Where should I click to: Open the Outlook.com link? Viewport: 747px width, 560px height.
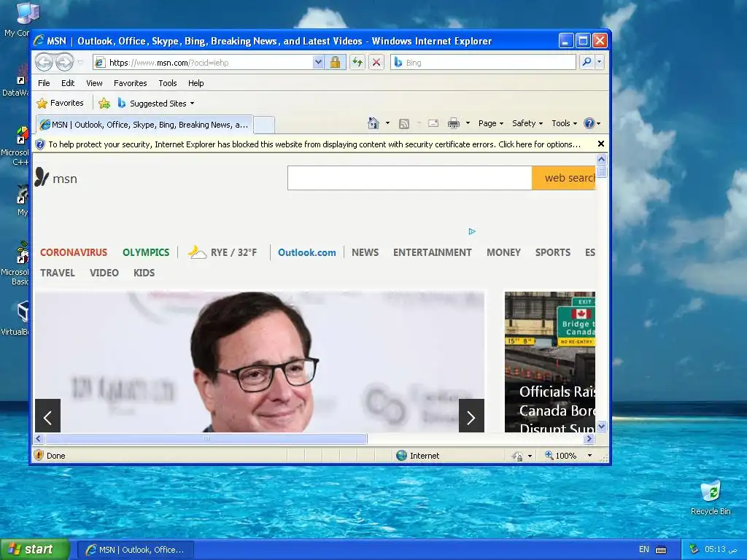coord(307,252)
